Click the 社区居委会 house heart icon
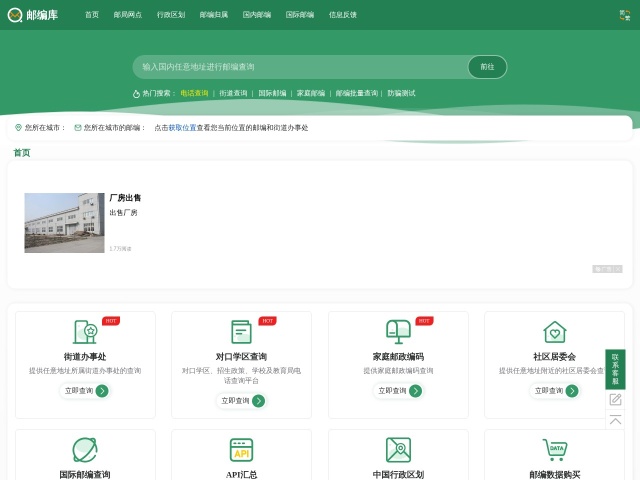The image size is (640, 480). (555, 332)
